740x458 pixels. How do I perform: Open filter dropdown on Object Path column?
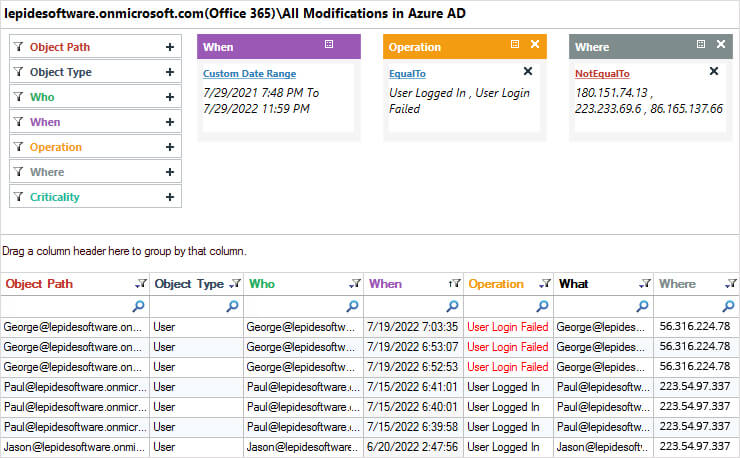click(x=141, y=284)
